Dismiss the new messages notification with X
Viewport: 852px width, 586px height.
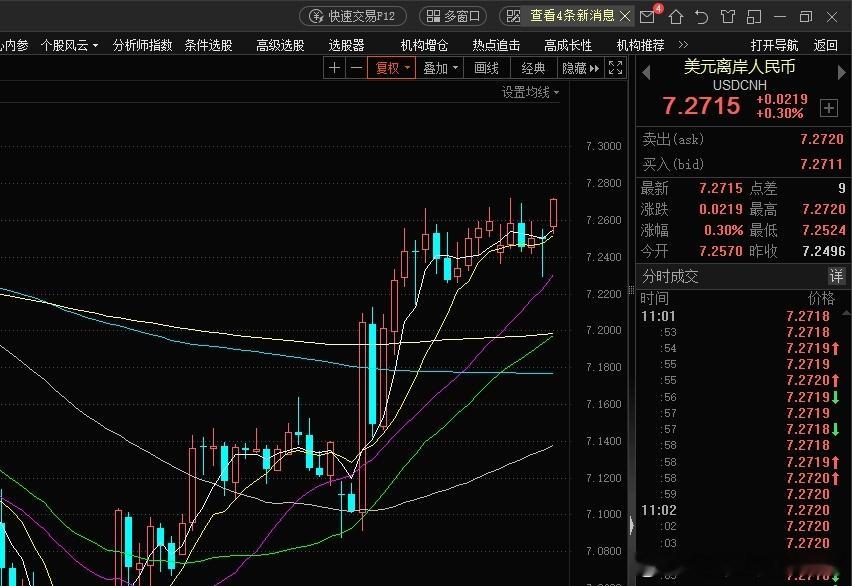(x=625, y=16)
